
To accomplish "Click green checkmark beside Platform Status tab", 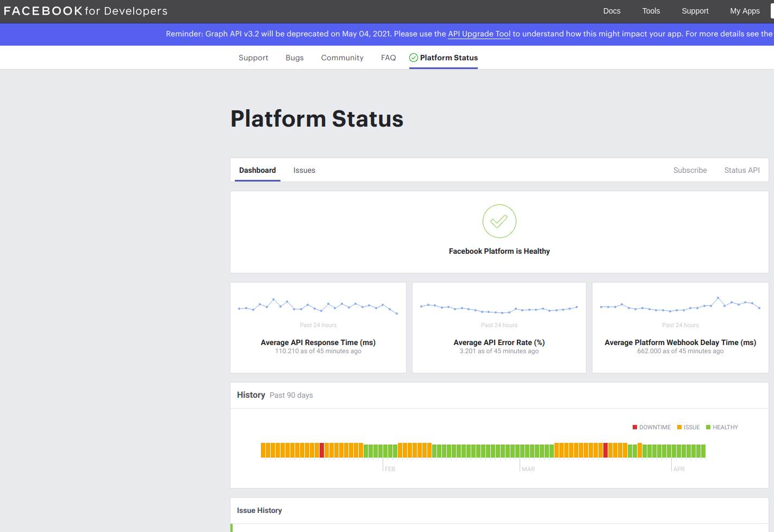I will pyautogui.click(x=414, y=58).
